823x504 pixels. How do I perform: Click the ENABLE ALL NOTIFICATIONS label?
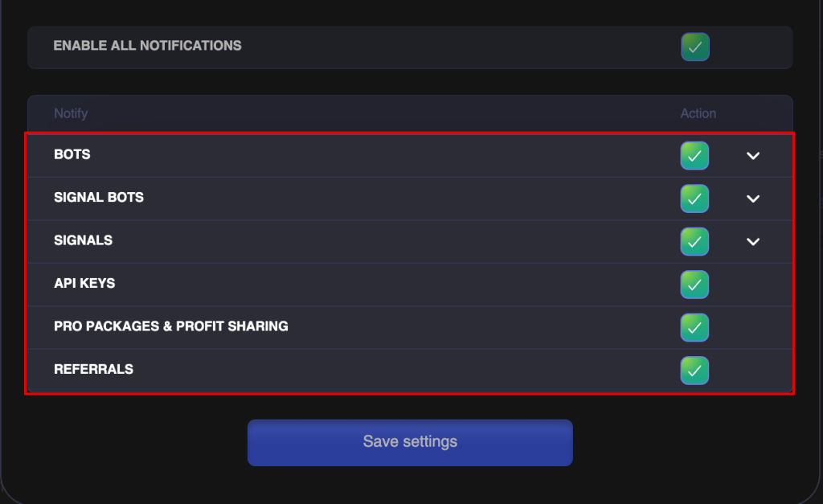coord(147,46)
